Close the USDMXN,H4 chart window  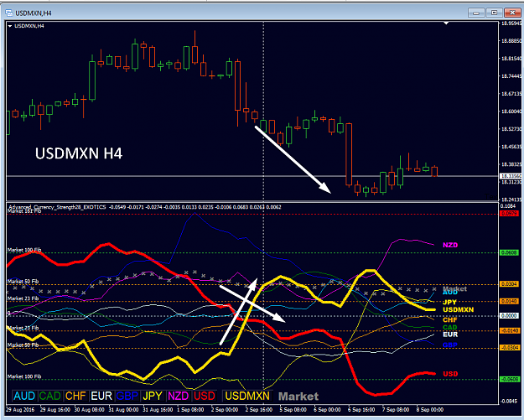click(x=512, y=13)
